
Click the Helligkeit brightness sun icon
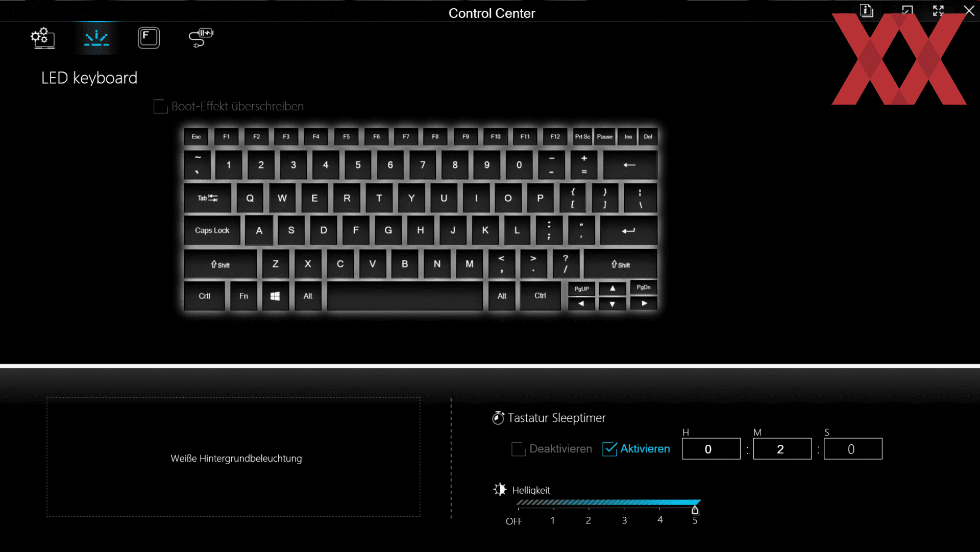coord(500,490)
